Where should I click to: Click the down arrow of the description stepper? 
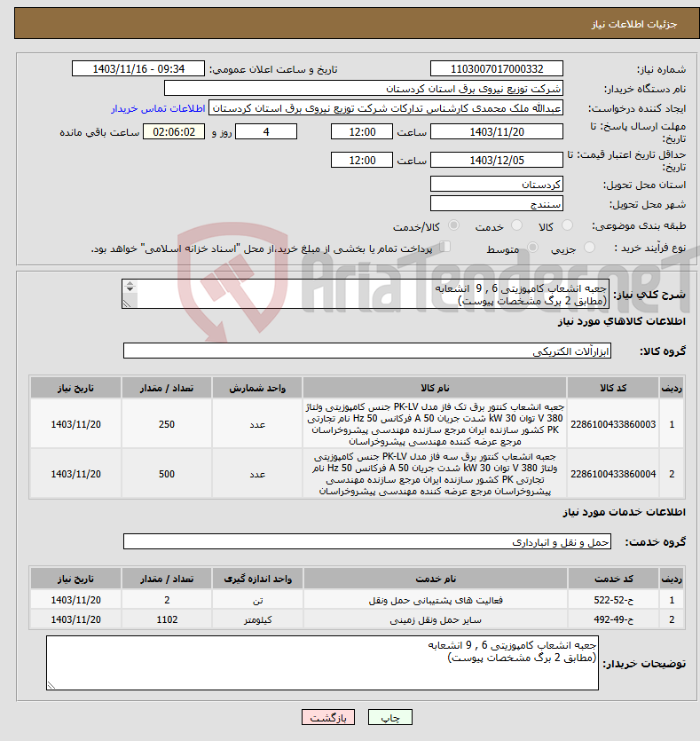coord(130,288)
